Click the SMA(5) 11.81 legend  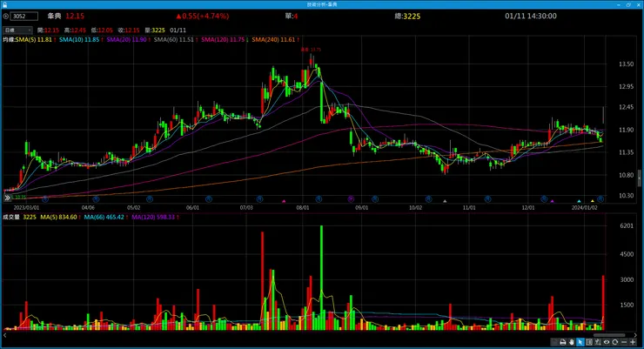34,40
